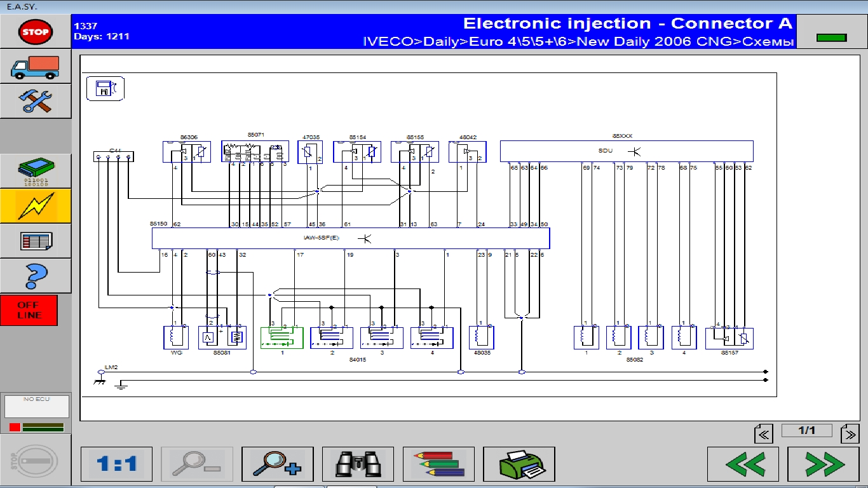Click the red OFF LINE button
The height and width of the screenshot is (488, 868).
29,310
